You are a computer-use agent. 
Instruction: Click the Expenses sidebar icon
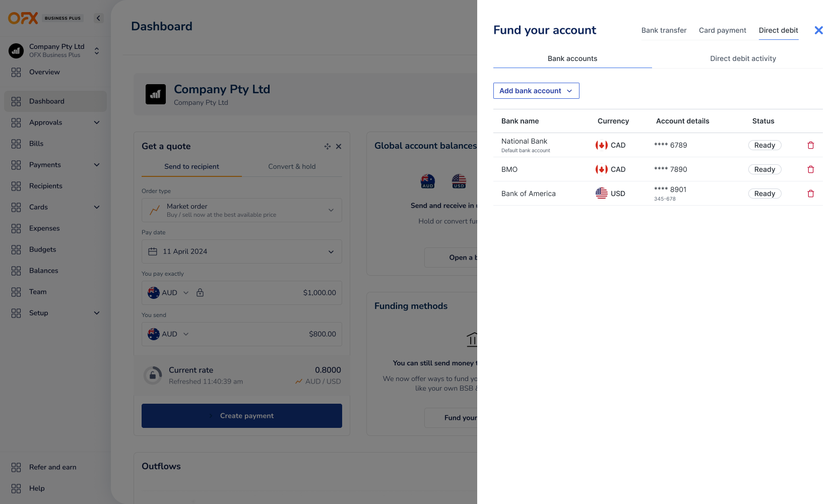click(x=16, y=228)
